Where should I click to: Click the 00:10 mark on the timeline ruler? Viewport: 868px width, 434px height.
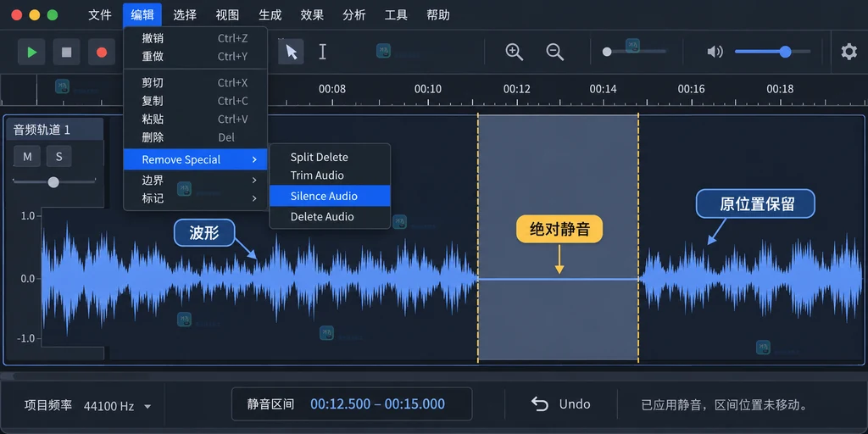click(428, 88)
